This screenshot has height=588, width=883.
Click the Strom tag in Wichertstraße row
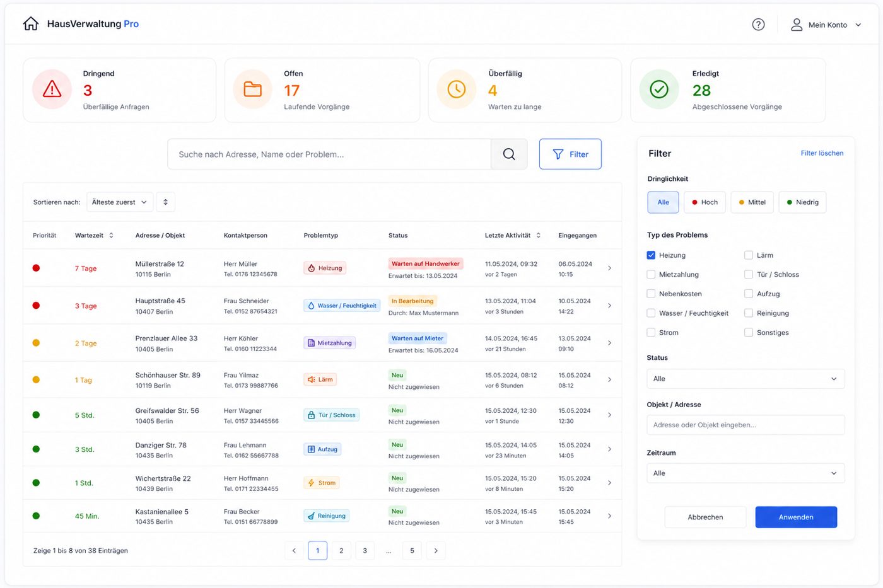pos(322,483)
